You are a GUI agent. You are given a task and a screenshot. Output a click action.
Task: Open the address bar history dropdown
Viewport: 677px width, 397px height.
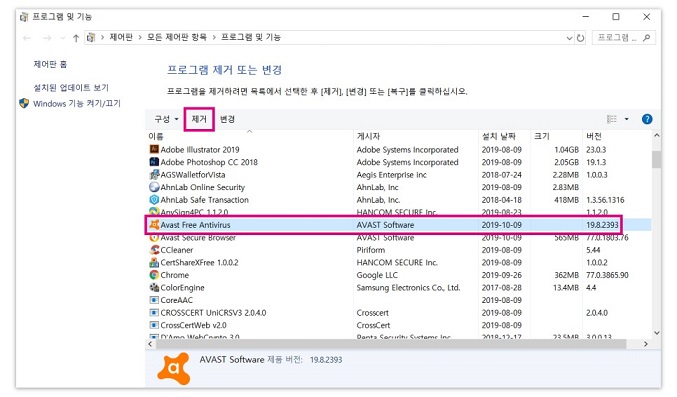[x=569, y=38]
